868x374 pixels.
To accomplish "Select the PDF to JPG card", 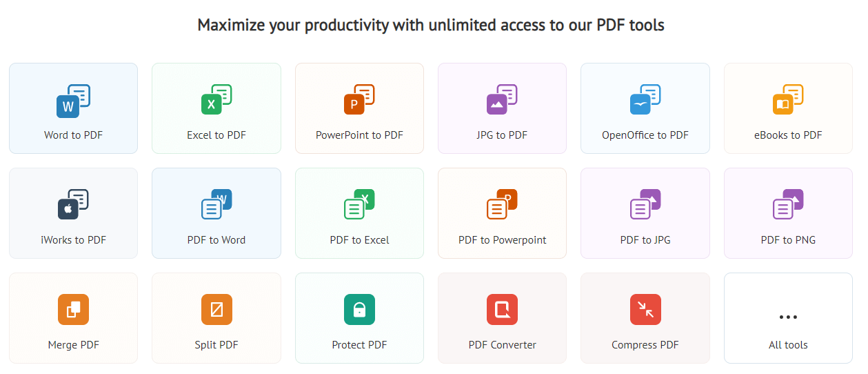I will [x=645, y=213].
